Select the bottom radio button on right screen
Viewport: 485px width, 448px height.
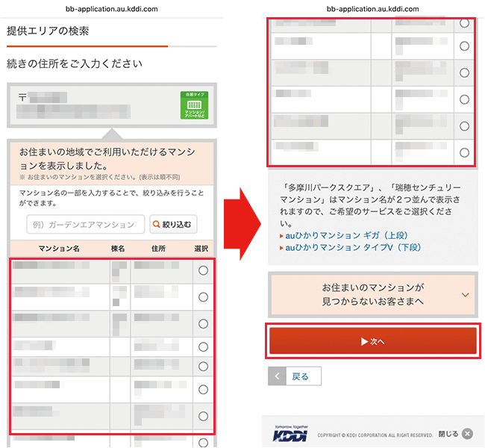tap(464, 153)
